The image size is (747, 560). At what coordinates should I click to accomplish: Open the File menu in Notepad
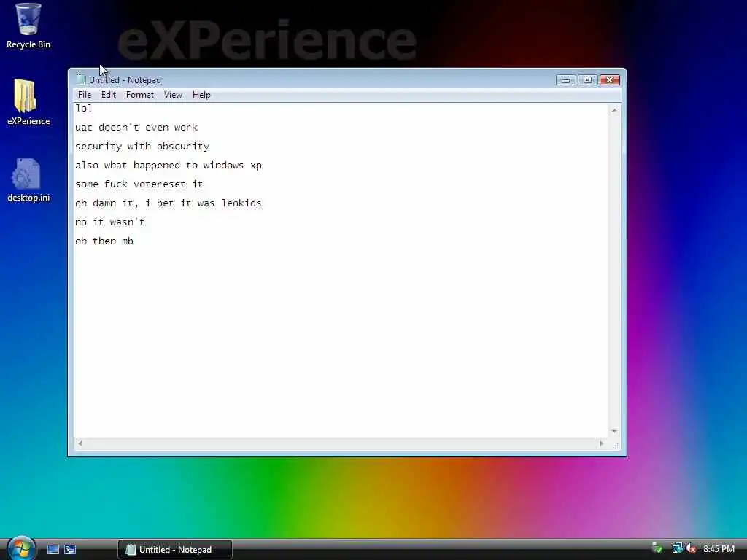click(x=85, y=95)
